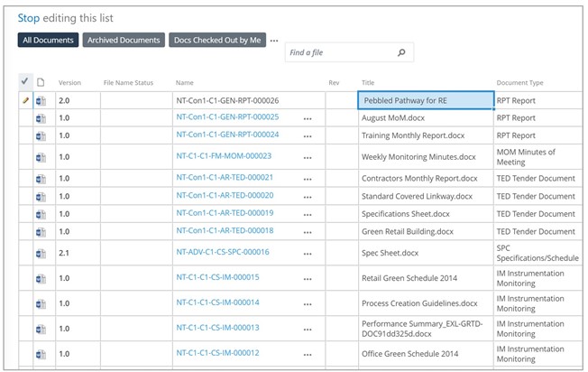
Task: Toggle select-all checkmark in header
Action: point(25,81)
